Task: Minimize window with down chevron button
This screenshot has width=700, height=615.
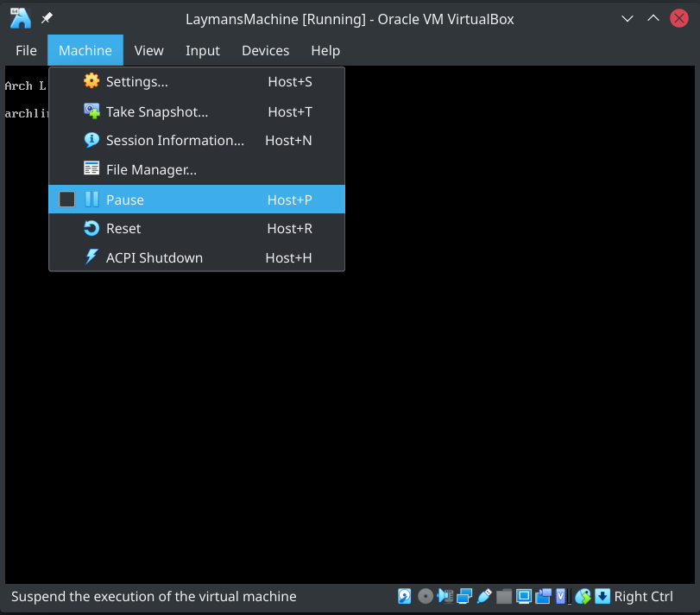Action: pyautogui.click(x=627, y=19)
